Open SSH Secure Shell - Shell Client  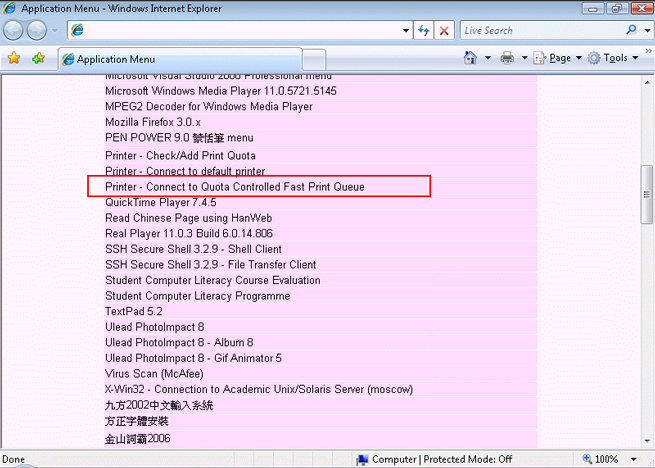[193, 249]
